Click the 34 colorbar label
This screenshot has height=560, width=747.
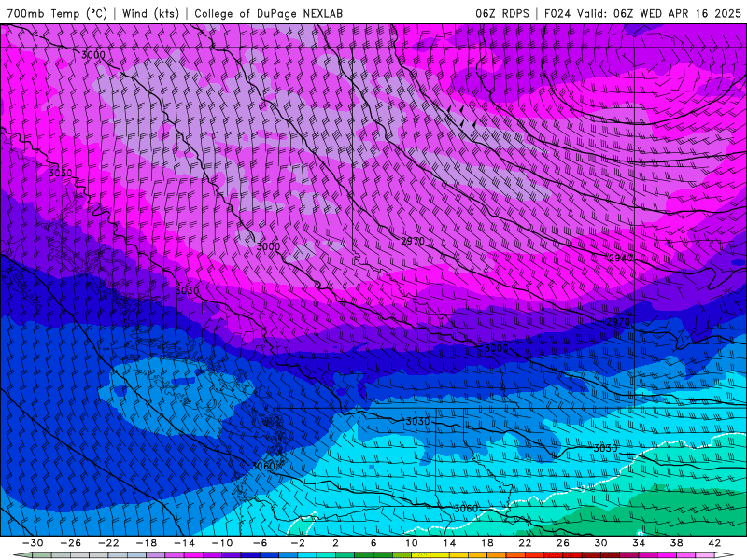click(639, 543)
